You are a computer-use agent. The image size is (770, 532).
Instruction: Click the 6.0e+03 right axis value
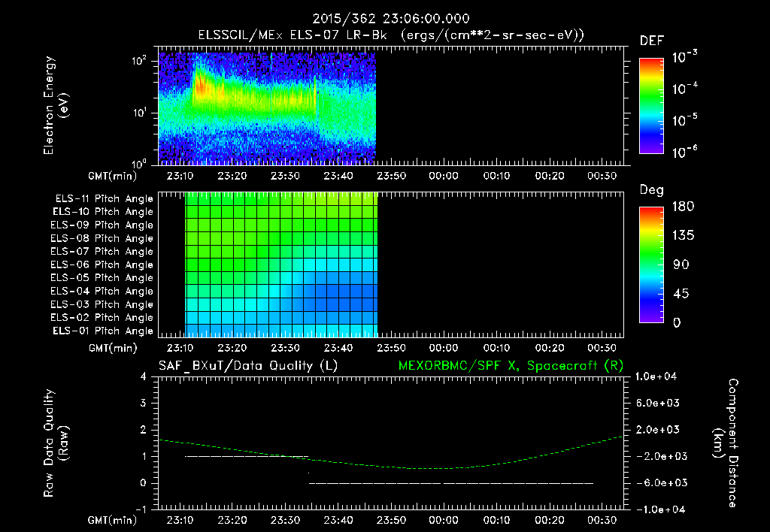(658, 403)
